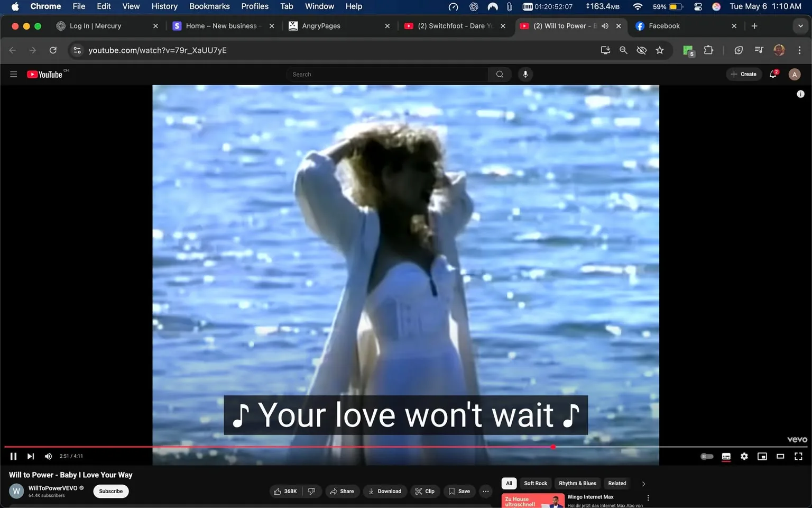Toggle autoplay on or off
Screen dimensions: 812x508
point(707,456)
